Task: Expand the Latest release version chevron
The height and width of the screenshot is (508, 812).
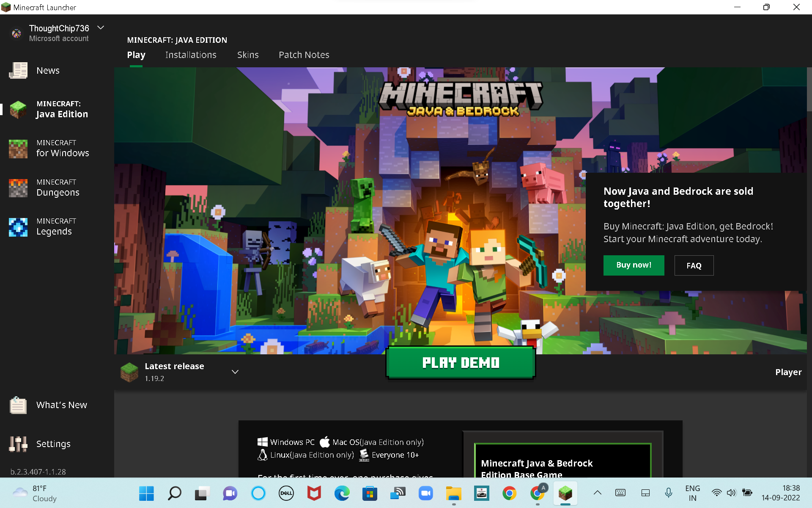Action: [235, 372]
